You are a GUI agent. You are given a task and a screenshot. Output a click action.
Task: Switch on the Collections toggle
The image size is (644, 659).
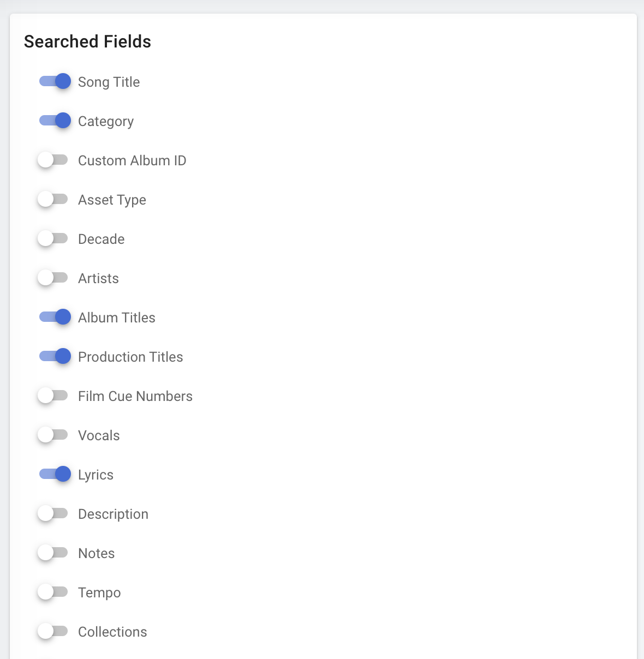click(x=53, y=631)
